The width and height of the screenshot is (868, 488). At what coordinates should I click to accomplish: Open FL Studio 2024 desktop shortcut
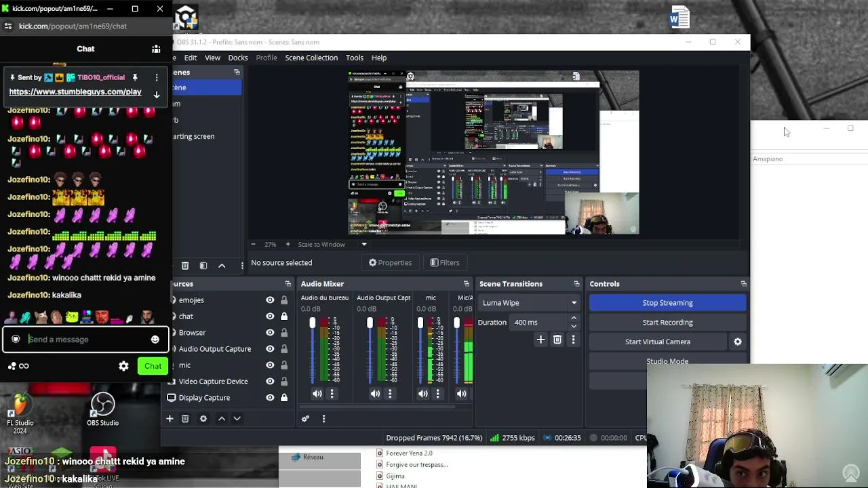point(20,412)
